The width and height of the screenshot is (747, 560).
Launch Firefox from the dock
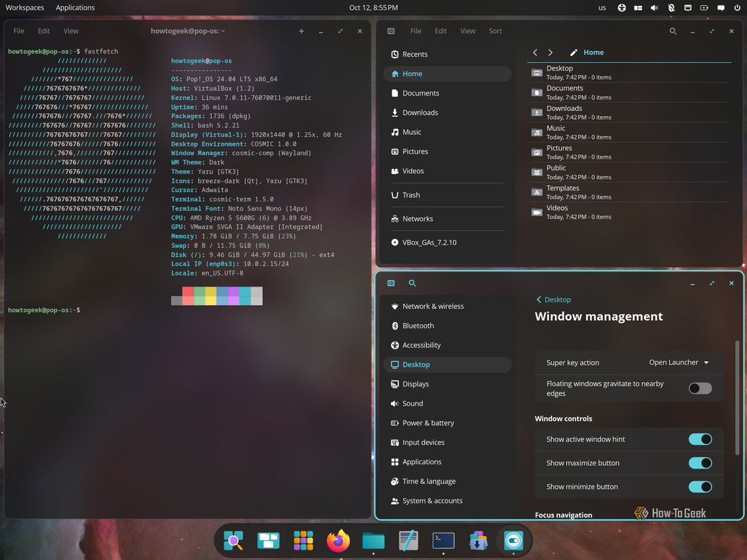[x=338, y=541]
